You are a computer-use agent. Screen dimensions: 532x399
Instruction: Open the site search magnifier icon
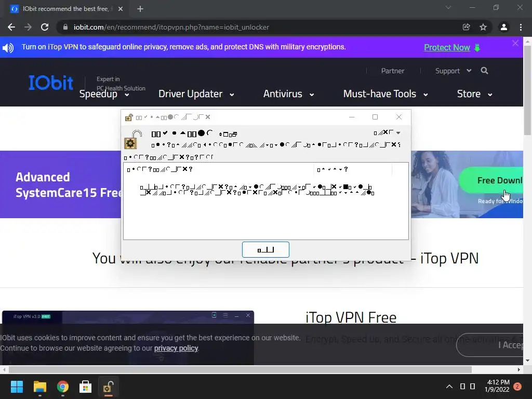coord(484,71)
